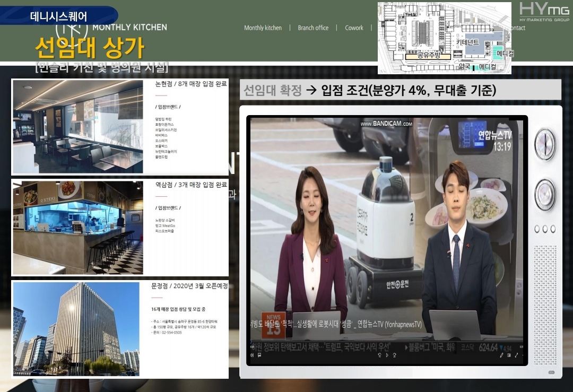Click the 공유주방 label on floor plan
The height and width of the screenshot is (392, 573).
click(428, 55)
